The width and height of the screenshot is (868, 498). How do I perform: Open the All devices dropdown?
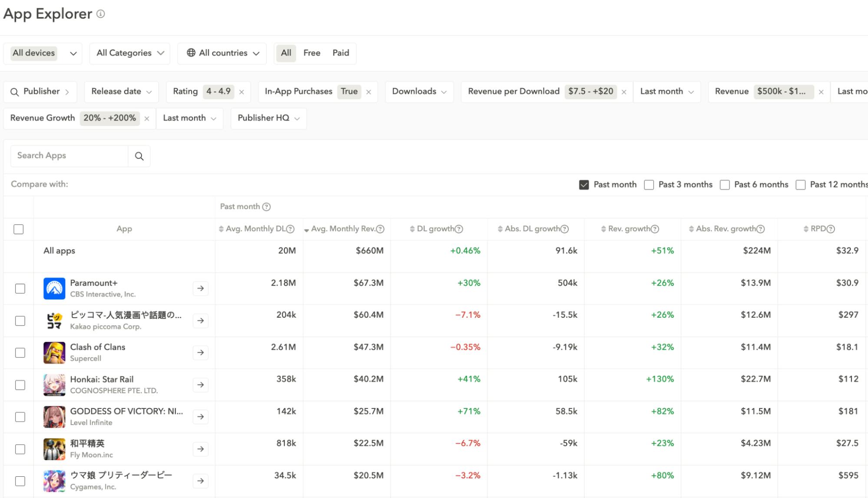43,53
